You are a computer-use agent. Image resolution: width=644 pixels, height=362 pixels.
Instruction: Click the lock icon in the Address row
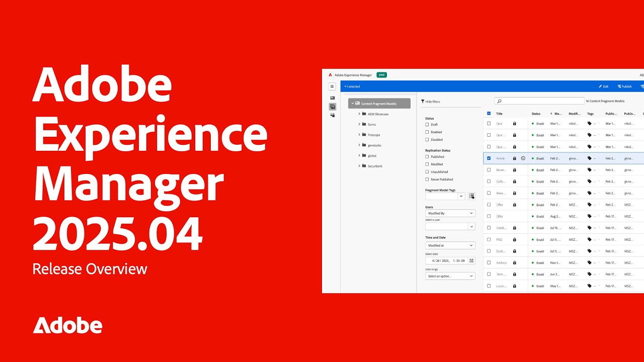[514, 263]
